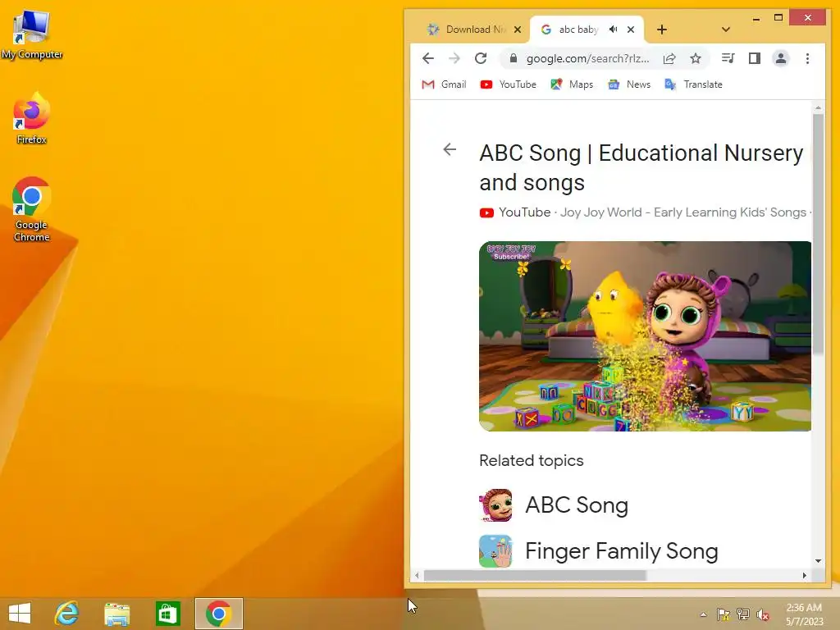The height and width of the screenshot is (630, 840).
Task: Click Chrome's forward navigation arrow
Action: coord(454,58)
